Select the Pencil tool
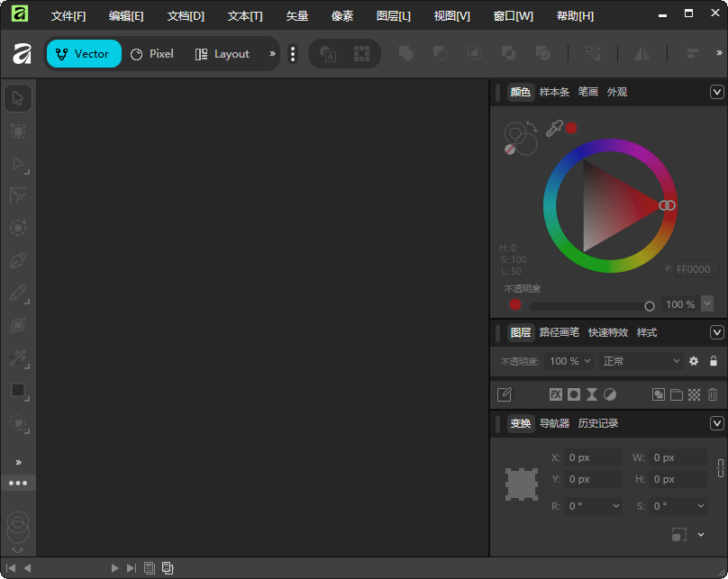This screenshot has height=579, width=728. [18, 294]
